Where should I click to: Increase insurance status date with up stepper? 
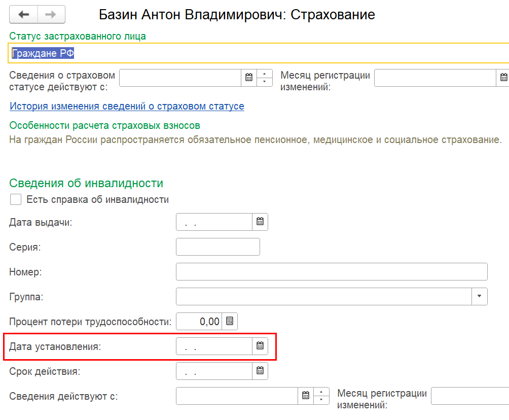tap(265, 74)
